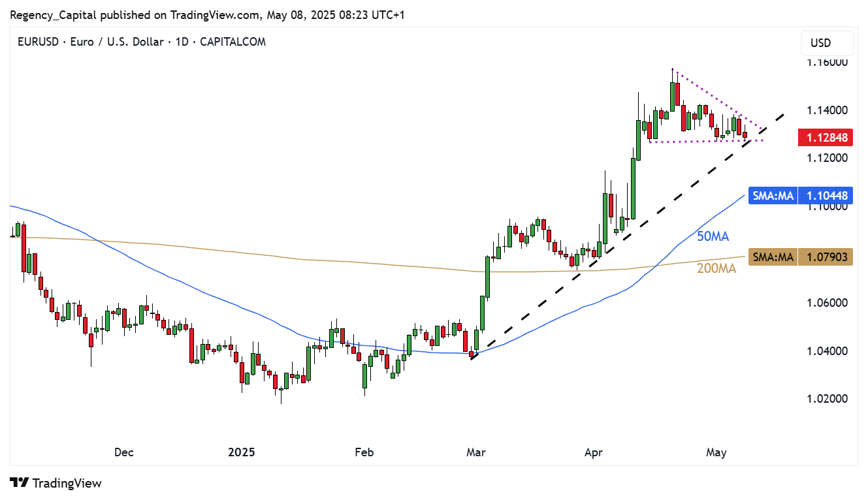Screen dimensions: 868x500
Task: Click the 1.06000 price axis label
Action: (826, 303)
